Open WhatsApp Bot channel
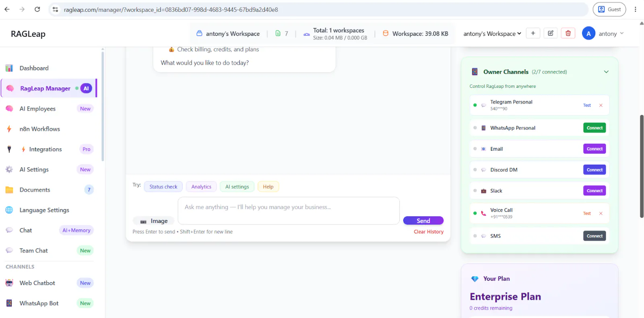Screen dimensions: 644x318 click(48, 303)
